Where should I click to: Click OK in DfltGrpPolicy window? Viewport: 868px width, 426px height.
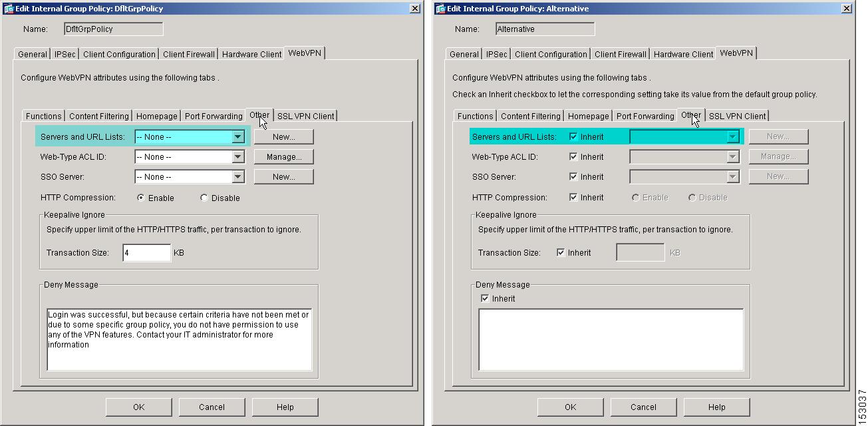(138, 407)
